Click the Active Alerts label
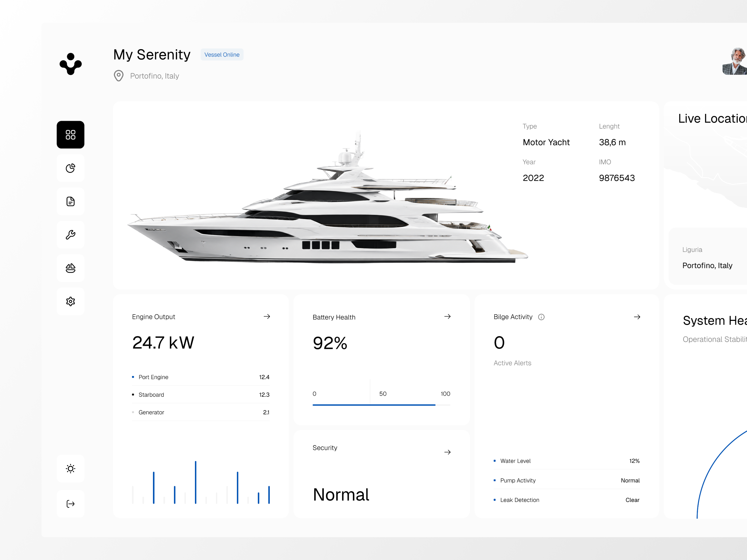 click(512, 363)
